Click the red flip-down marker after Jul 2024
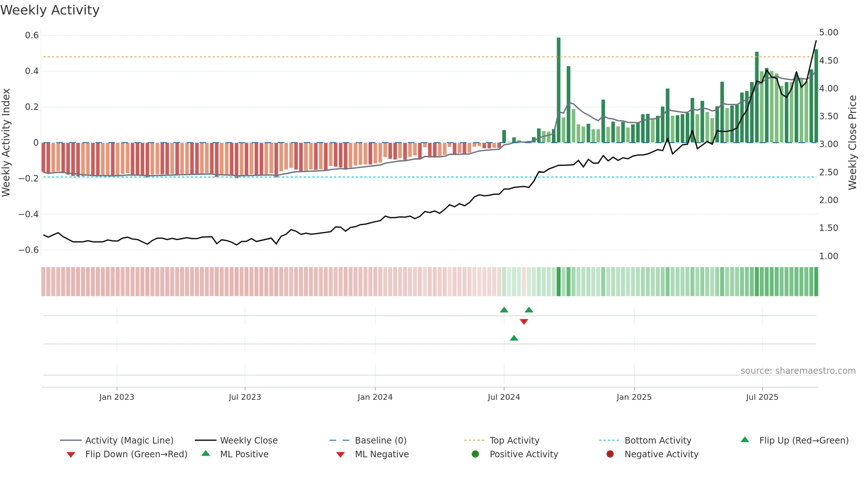Viewport: 868px width, 488px height. 524,322
